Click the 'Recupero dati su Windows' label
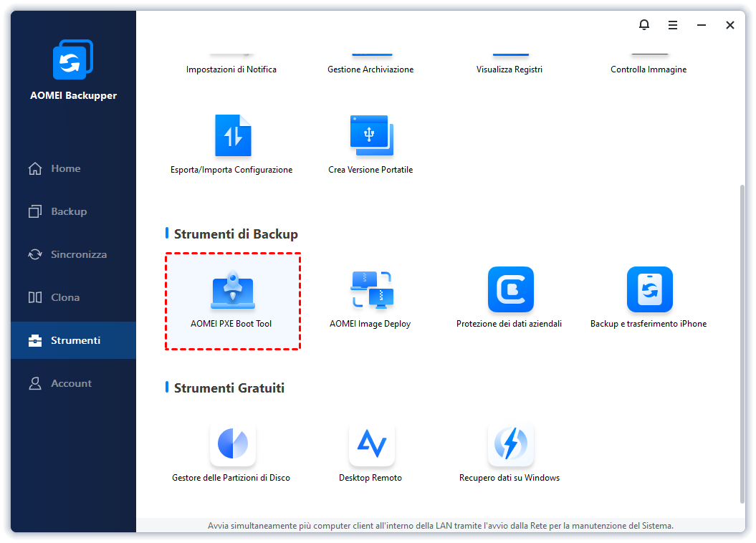 509,478
